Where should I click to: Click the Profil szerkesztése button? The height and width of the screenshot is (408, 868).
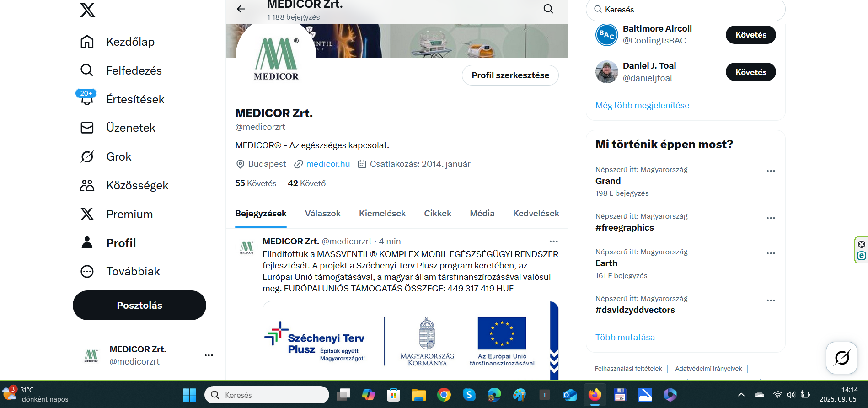click(x=510, y=75)
